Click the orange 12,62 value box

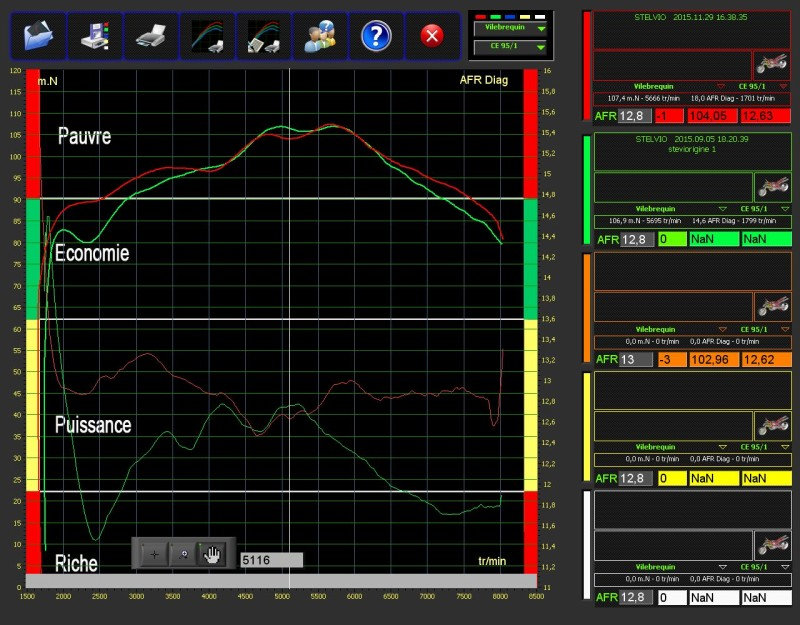767,360
